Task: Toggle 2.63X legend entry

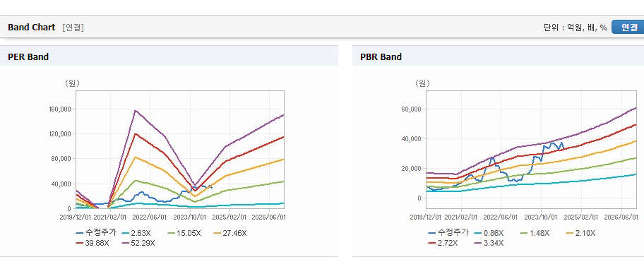Action: [x=137, y=233]
